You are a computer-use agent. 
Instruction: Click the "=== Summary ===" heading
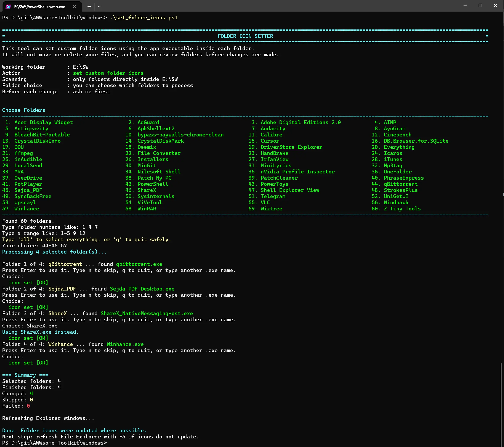(25, 375)
